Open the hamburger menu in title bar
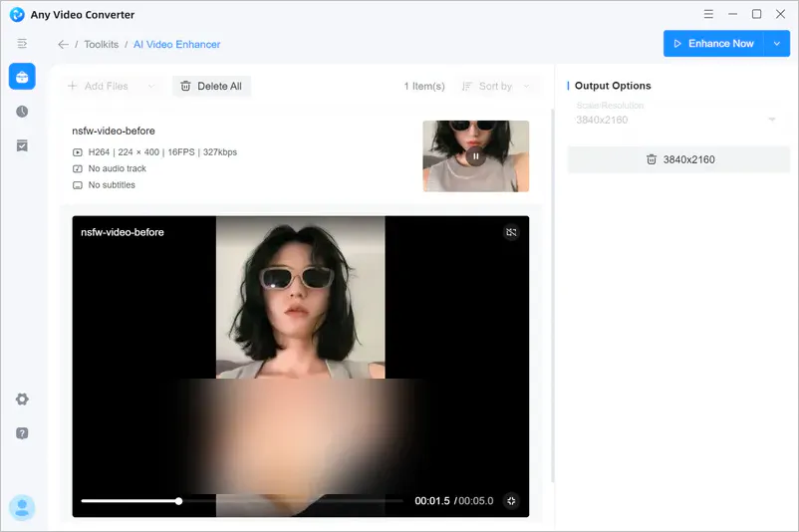This screenshot has width=799, height=532. click(708, 14)
